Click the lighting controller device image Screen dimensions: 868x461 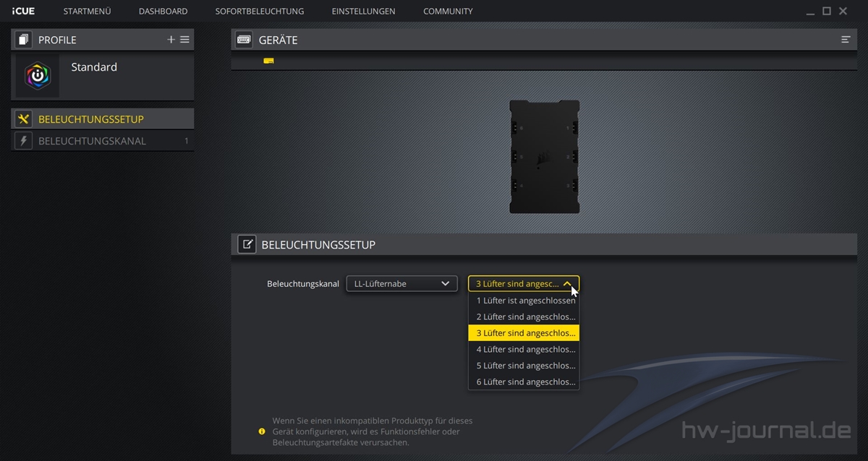click(x=545, y=157)
